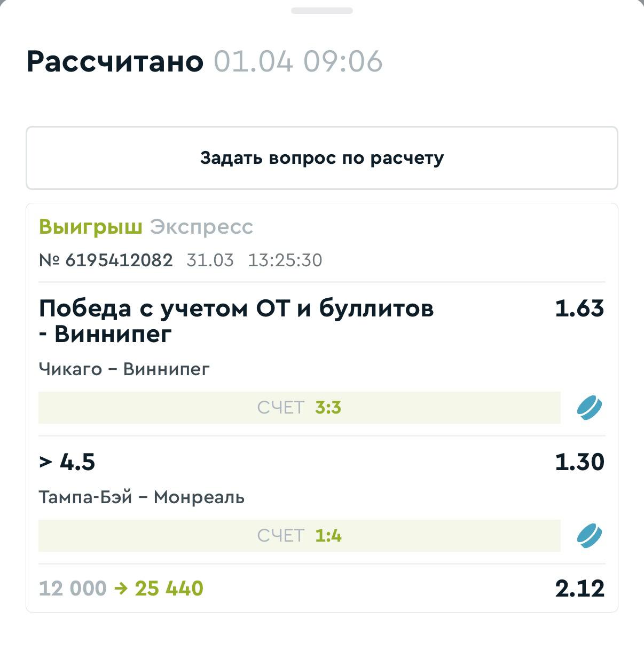Click the "Рассчитано" heading

(115, 61)
